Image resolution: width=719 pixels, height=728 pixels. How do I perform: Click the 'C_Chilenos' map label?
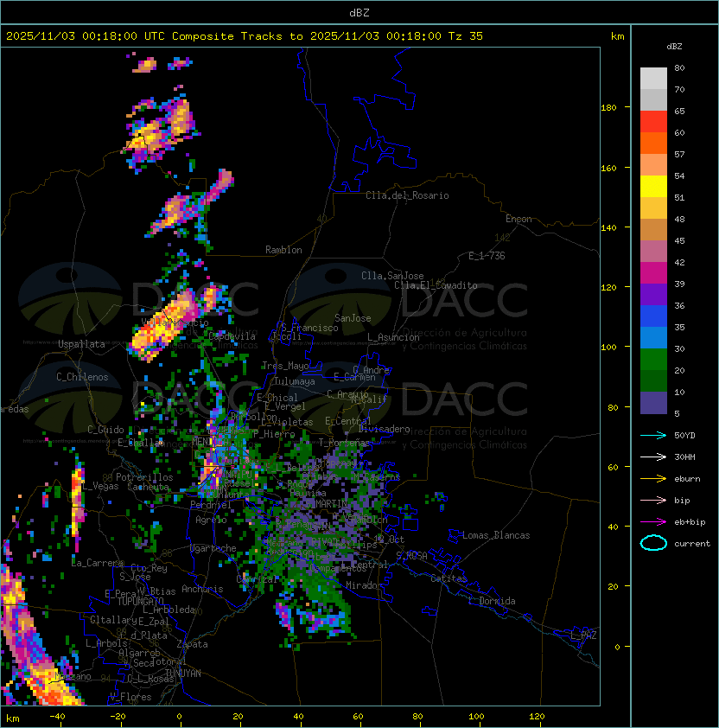pyautogui.click(x=82, y=377)
